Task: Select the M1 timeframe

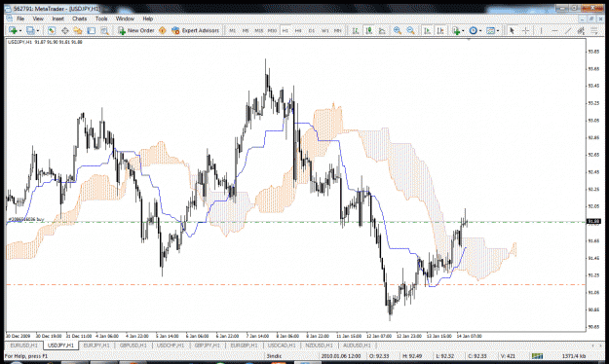Action: pos(232,30)
